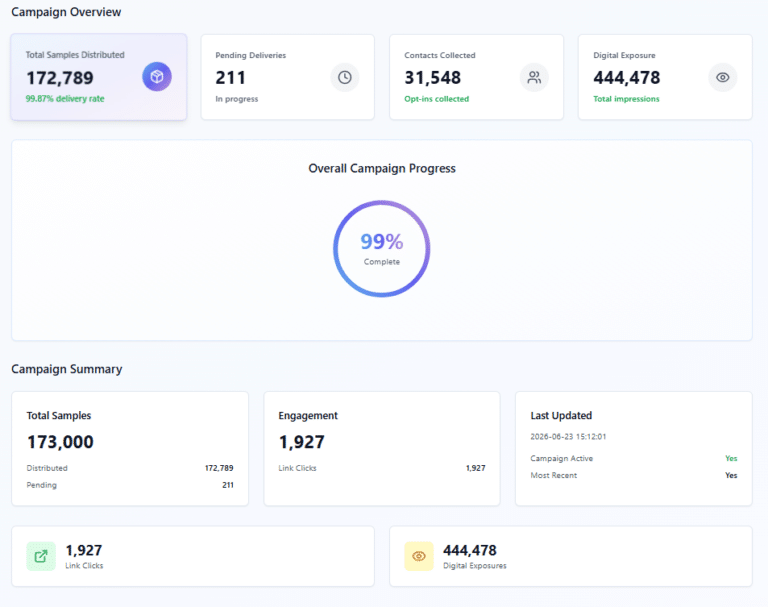Click the 99% Complete progress ring
Image resolution: width=768 pixels, height=607 pixels.
click(382, 248)
